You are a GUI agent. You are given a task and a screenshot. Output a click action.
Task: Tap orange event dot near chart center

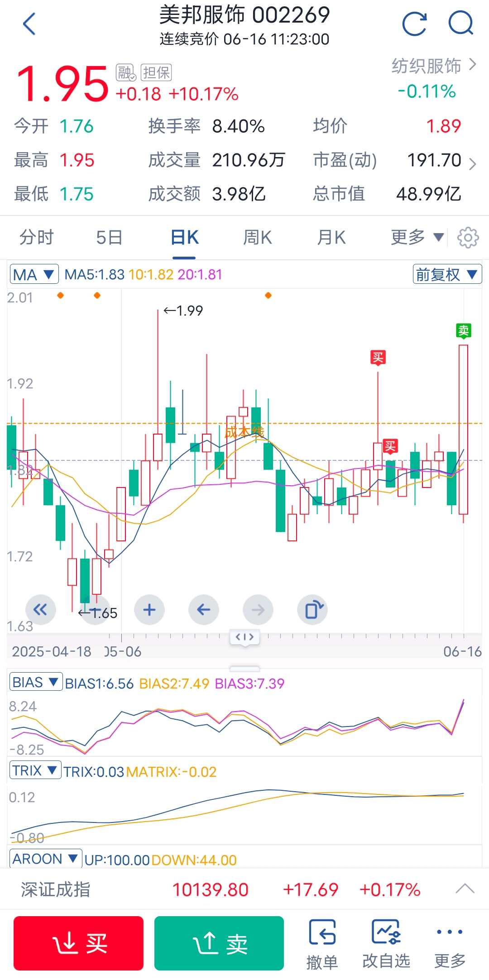pos(268,296)
